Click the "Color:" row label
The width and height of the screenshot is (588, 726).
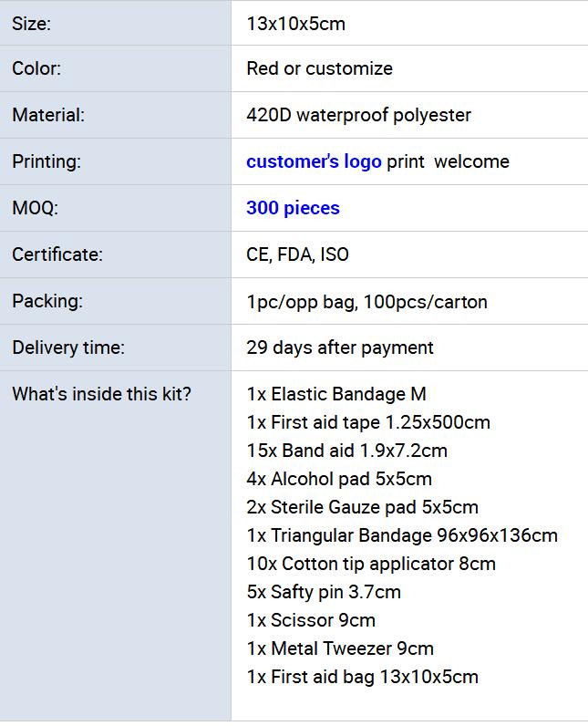(36, 68)
